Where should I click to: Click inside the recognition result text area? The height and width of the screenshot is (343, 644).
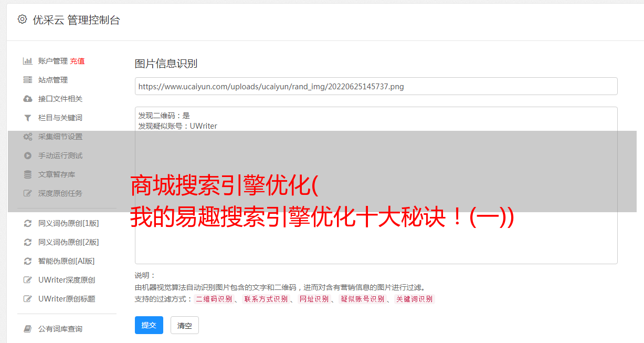coord(376,185)
